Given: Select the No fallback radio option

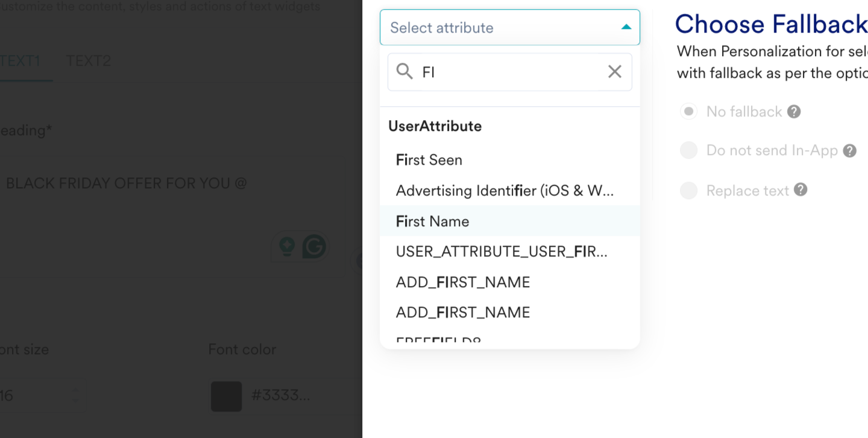Looking at the screenshot, I should [x=689, y=112].
